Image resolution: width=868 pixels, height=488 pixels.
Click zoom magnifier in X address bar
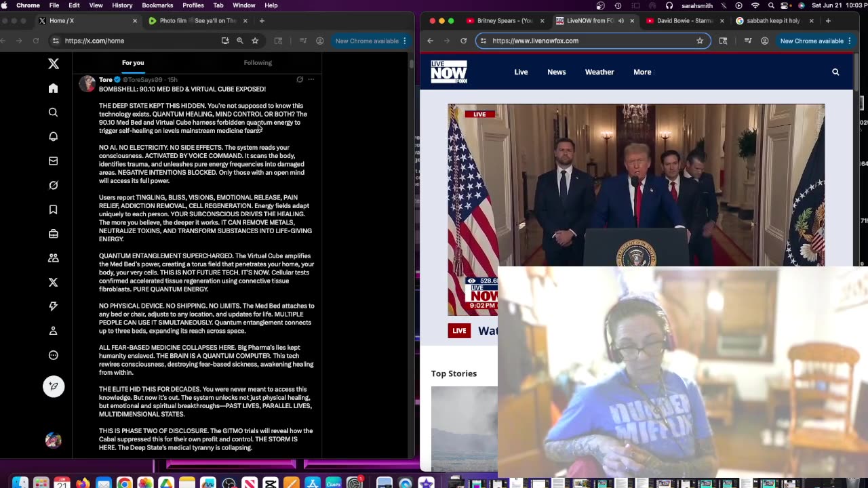240,41
